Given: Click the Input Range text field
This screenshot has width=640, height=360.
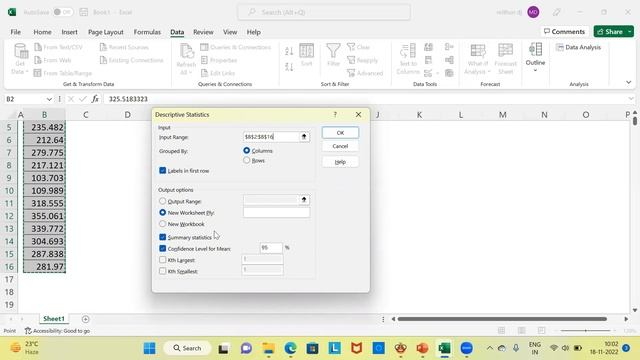Looking at the screenshot, I should pos(271,137).
